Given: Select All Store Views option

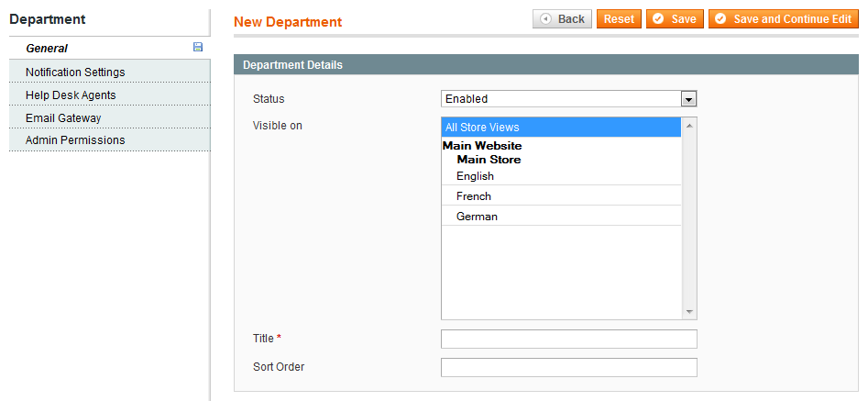Looking at the screenshot, I should pos(561,128).
